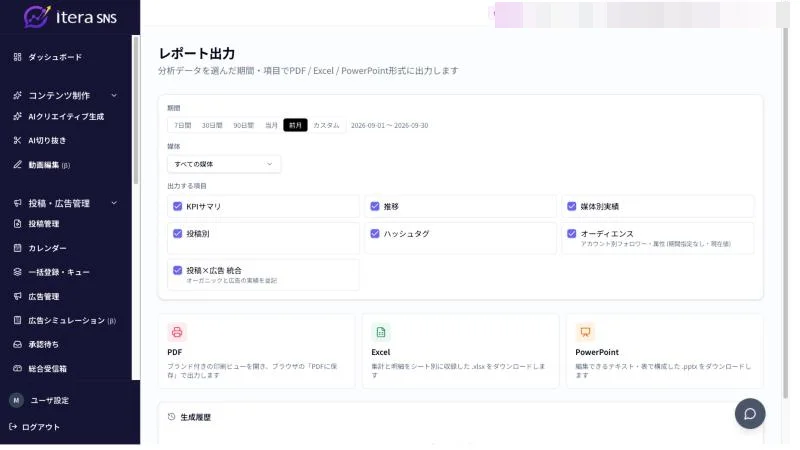Screen dimensions: 800x450
Task: Click the ログアウト link
Action: (x=41, y=427)
